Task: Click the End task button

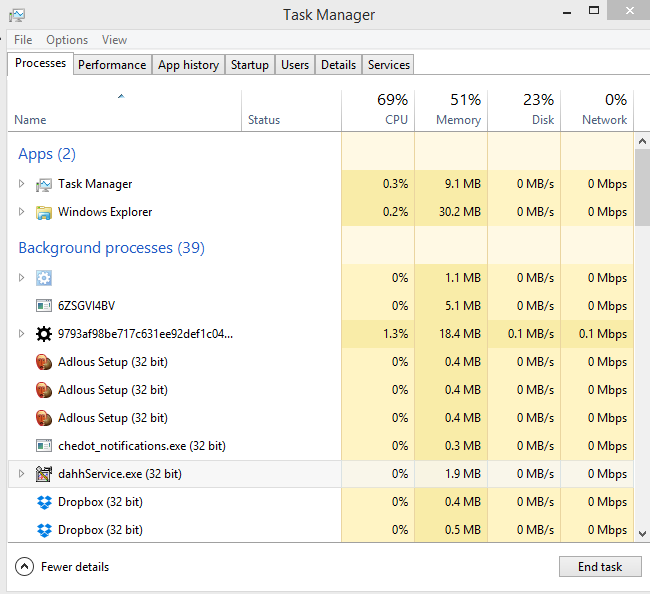Action: point(600,567)
